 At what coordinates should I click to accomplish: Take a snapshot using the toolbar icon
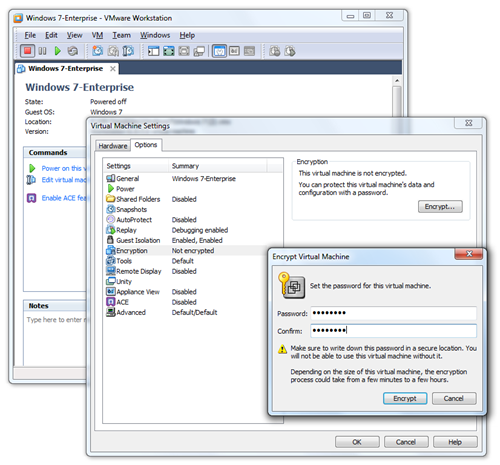tap(97, 51)
